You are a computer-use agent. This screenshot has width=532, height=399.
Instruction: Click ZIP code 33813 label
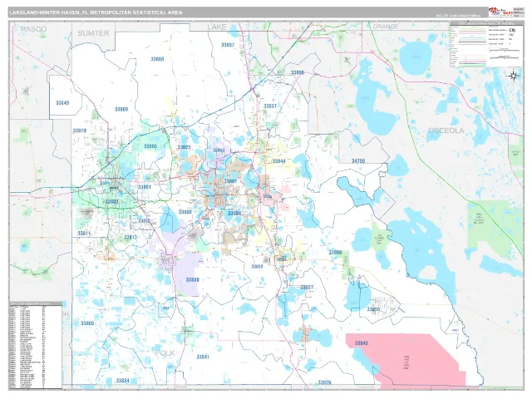tap(131, 237)
